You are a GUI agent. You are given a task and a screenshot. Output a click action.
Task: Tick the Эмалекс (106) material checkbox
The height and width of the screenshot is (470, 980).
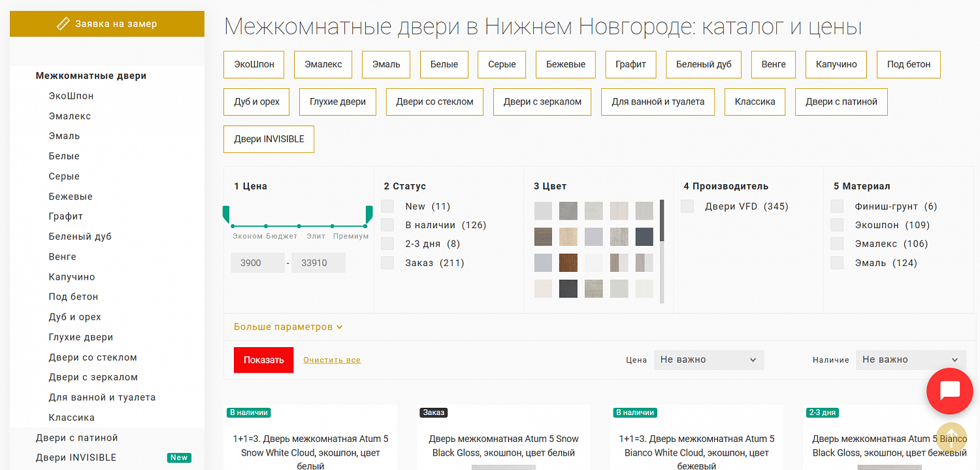pos(837,244)
